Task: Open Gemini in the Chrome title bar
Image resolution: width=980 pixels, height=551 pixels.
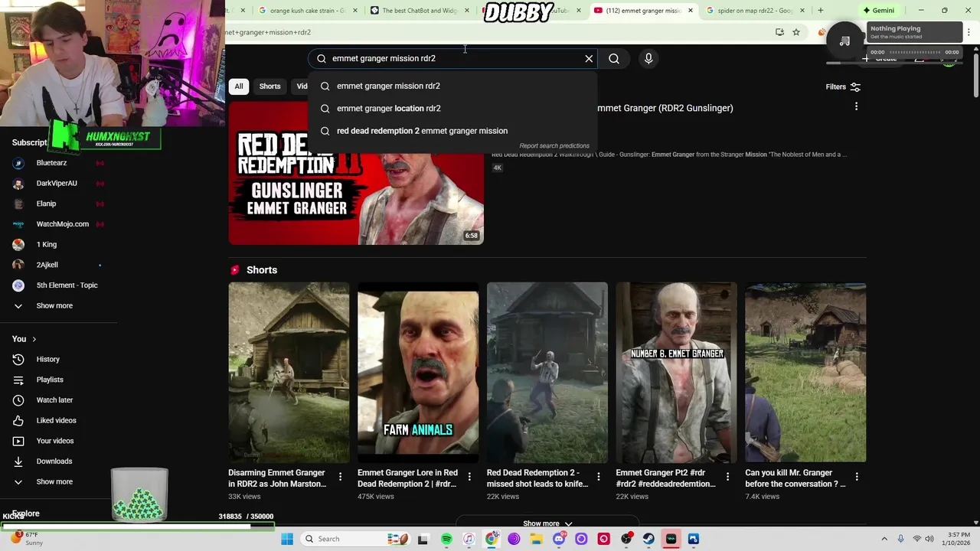Action: tap(877, 10)
